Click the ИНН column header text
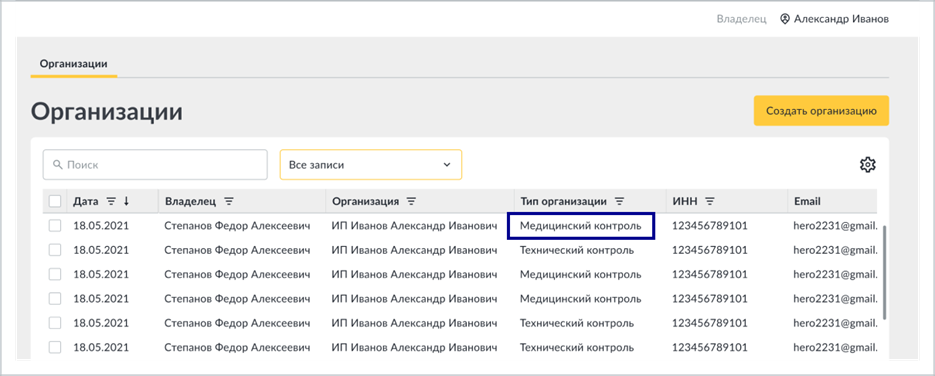This screenshot has width=935, height=376. (x=685, y=201)
